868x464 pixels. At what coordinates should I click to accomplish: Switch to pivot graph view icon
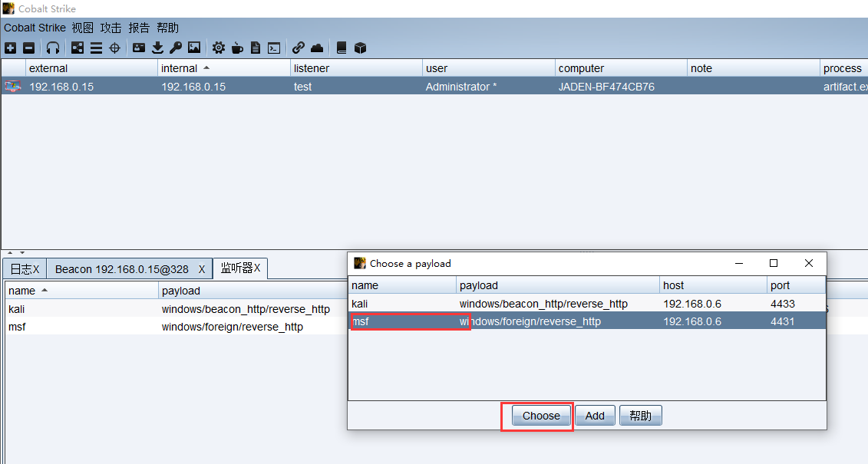[78, 48]
